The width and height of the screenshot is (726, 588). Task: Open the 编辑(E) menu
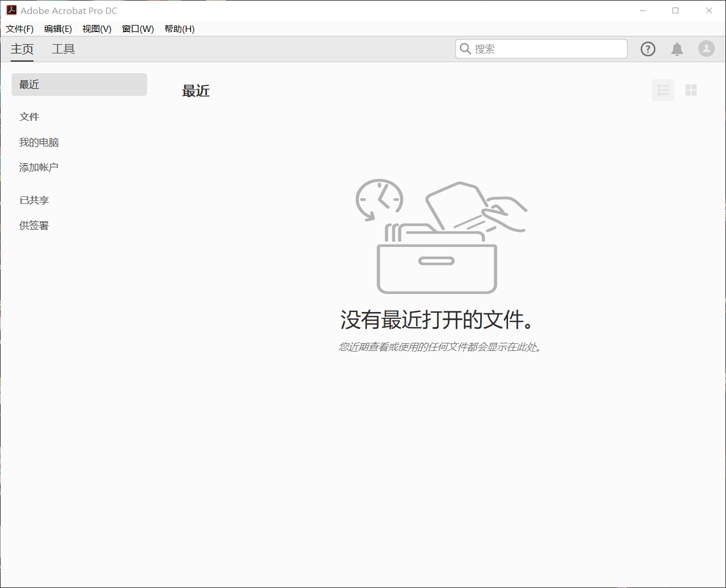58,29
